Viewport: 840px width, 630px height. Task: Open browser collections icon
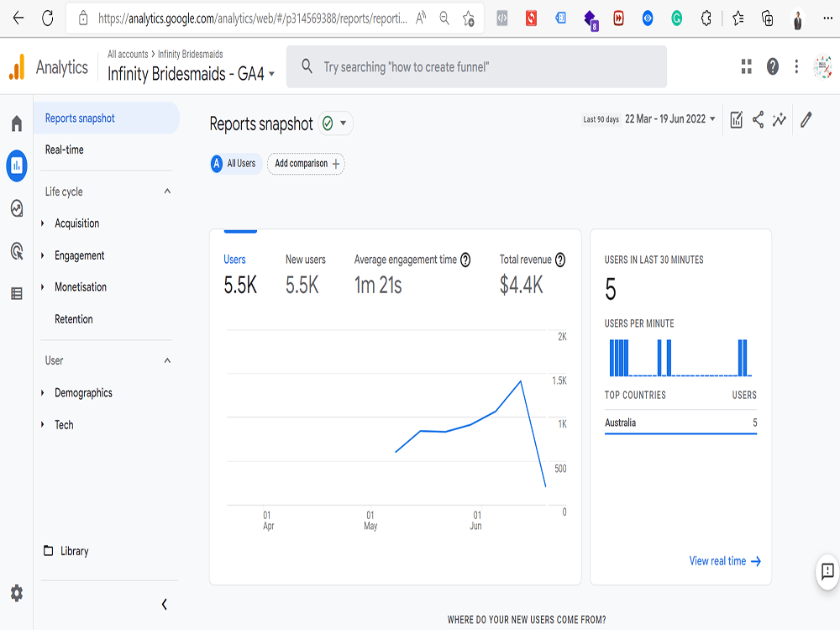click(767, 18)
